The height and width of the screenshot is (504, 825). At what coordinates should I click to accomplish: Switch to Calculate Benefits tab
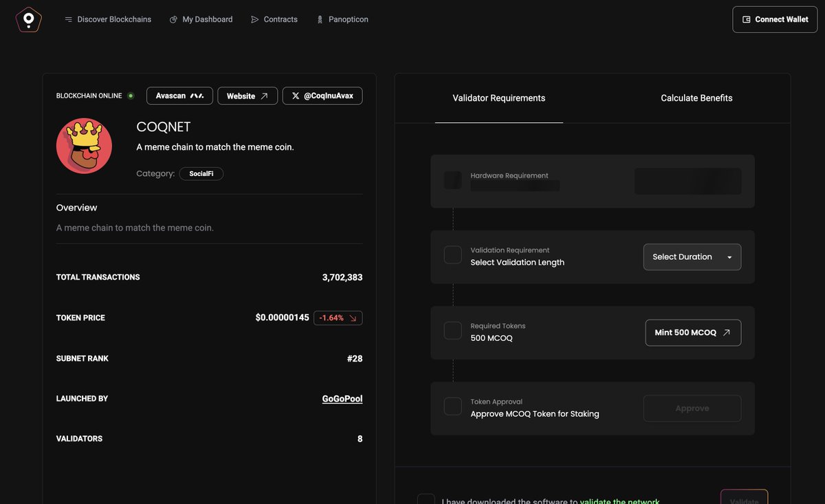point(696,98)
